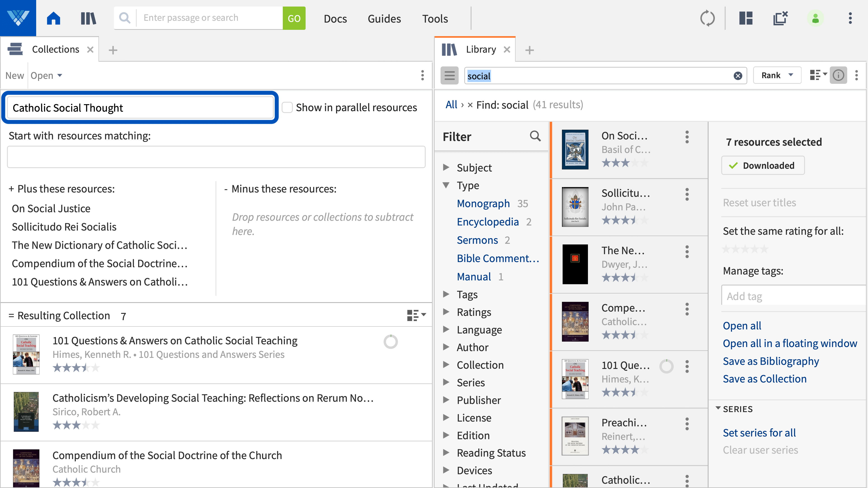
Task: Close the Collections tab
Action: tap(90, 50)
